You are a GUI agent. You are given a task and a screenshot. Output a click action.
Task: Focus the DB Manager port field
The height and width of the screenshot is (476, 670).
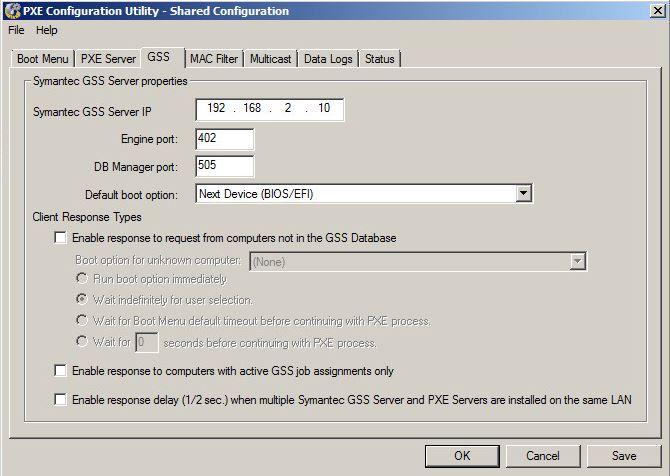tap(225, 166)
